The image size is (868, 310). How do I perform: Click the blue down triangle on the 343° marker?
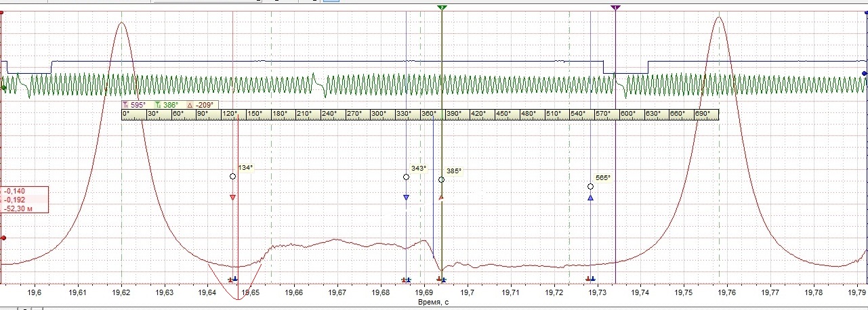point(406,198)
